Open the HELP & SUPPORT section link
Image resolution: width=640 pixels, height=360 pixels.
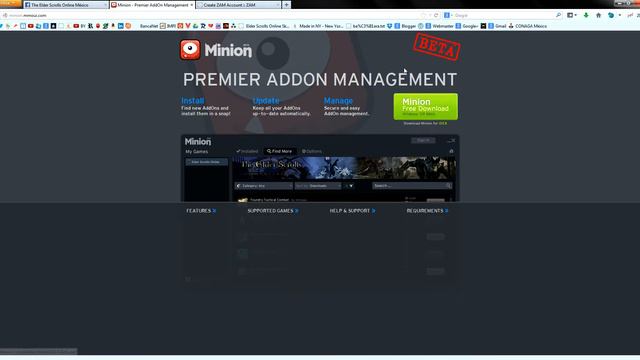352,211
